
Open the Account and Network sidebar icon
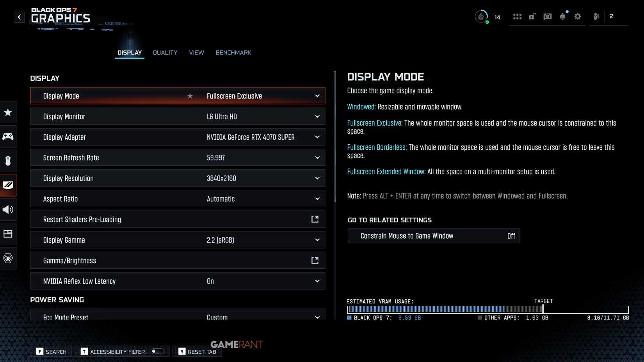point(8,258)
